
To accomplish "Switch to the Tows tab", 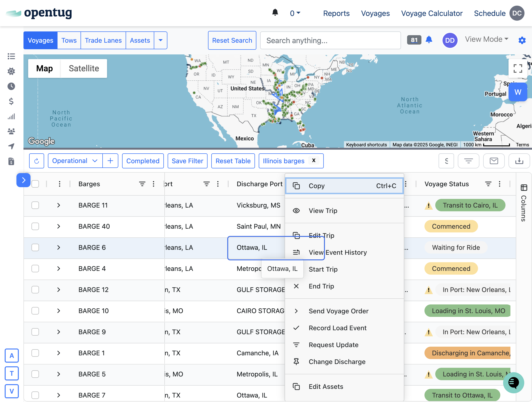I will click(69, 40).
